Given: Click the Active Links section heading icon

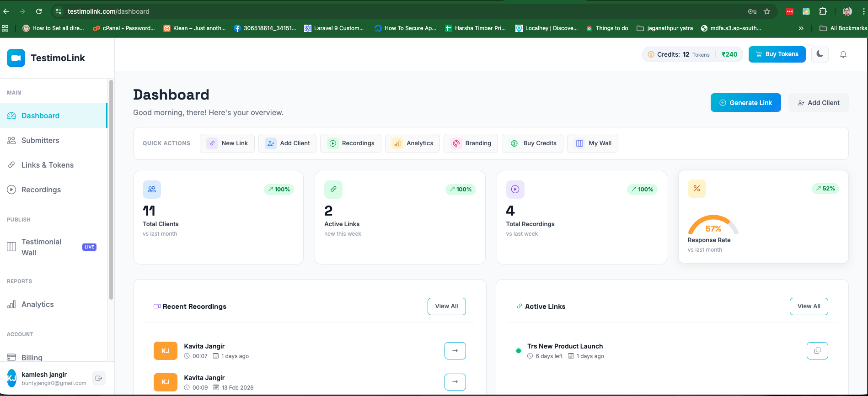Looking at the screenshot, I should [x=520, y=306].
